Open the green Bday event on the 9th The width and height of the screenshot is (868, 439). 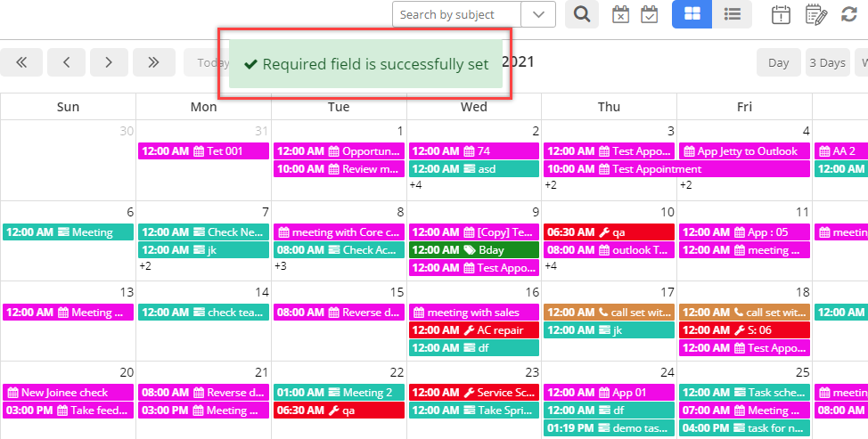474,250
